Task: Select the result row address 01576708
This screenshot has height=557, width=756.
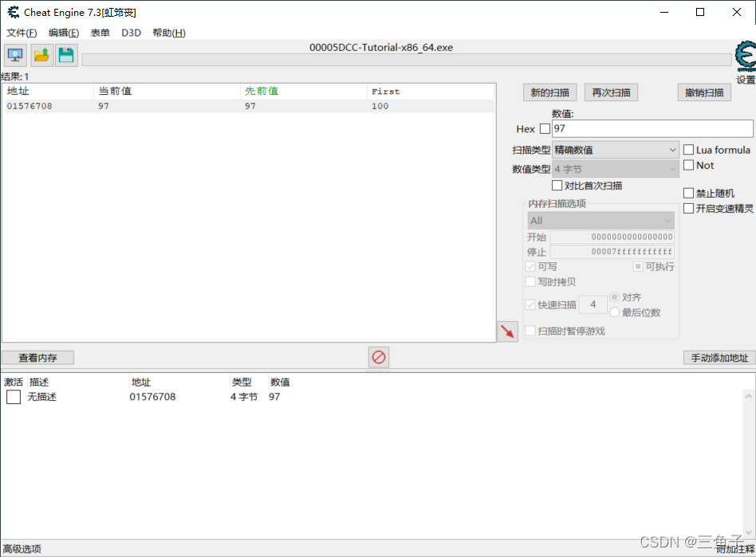Action: 30,106
